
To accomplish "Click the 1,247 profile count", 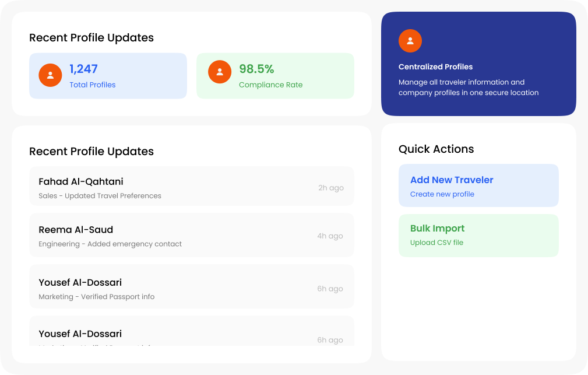I will (83, 69).
